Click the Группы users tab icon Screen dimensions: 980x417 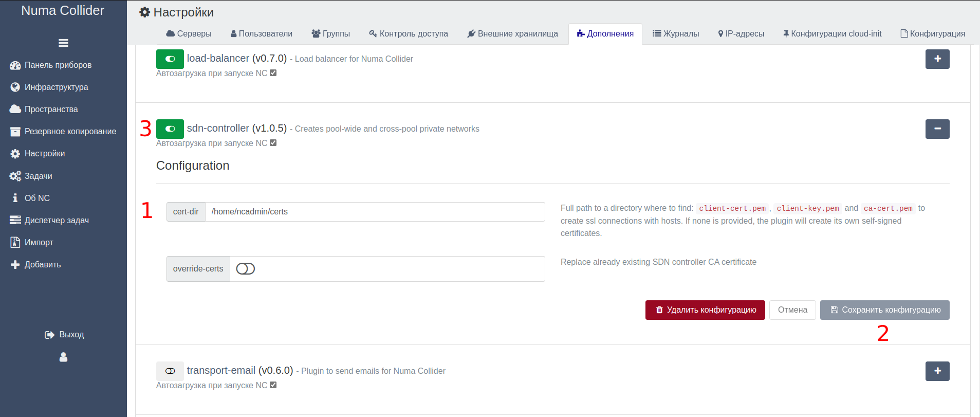pos(316,33)
